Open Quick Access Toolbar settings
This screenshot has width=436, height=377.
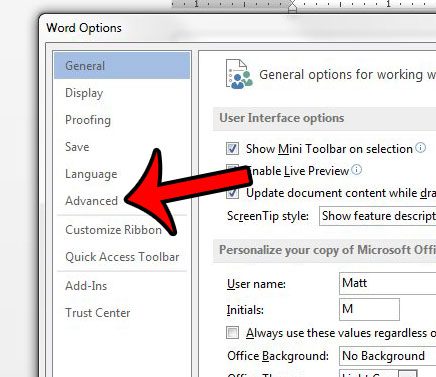122,257
